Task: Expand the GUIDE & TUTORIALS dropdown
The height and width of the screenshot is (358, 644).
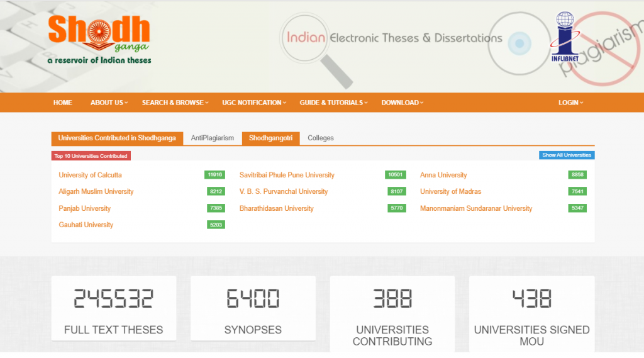Action: pyautogui.click(x=333, y=103)
